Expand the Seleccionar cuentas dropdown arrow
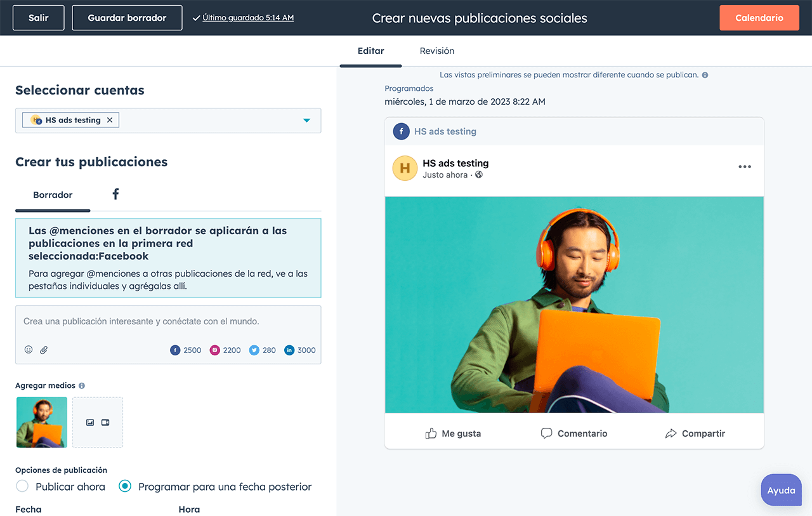This screenshot has height=516, width=812. pyautogui.click(x=306, y=120)
